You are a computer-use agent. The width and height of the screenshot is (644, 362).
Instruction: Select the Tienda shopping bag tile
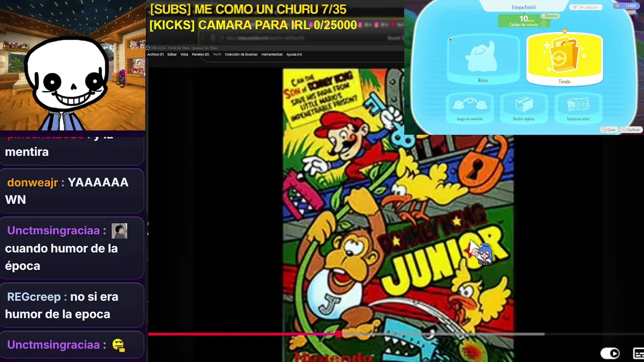[x=564, y=59]
